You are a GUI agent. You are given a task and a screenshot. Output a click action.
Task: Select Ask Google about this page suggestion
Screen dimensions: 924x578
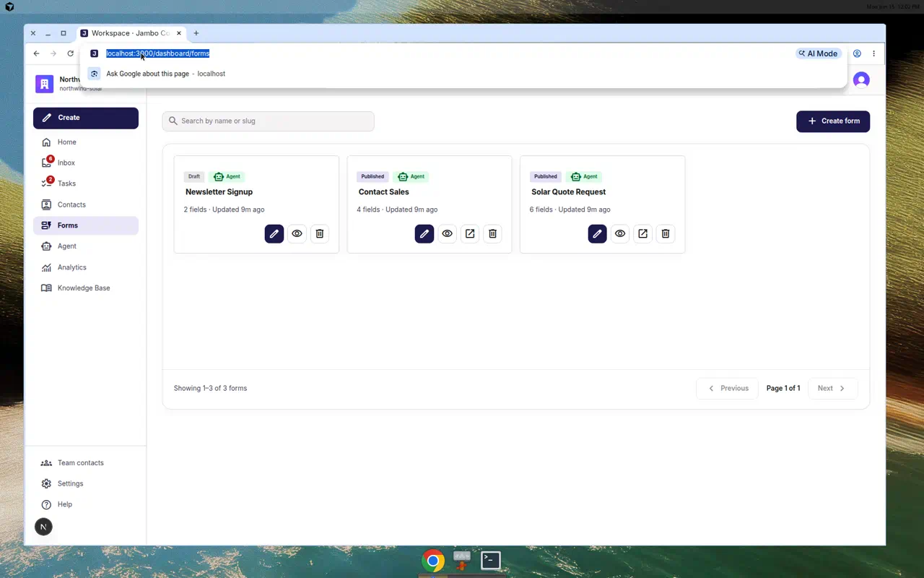[x=463, y=74]
